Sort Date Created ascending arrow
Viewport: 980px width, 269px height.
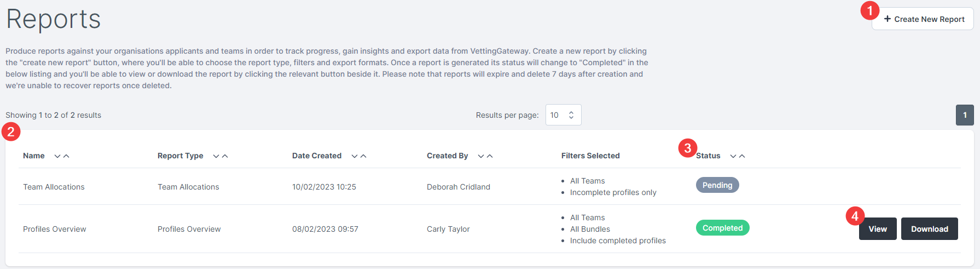(x=363, y=156)
